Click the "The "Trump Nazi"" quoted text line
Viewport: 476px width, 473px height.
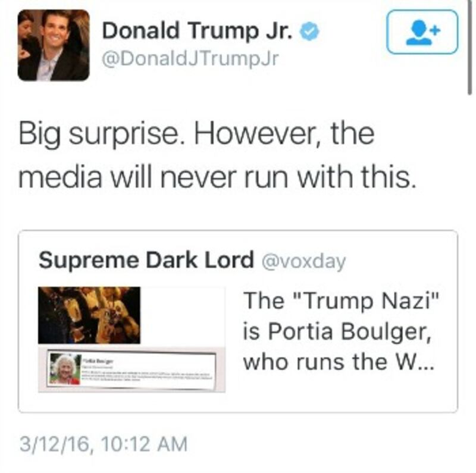(342, 300)
